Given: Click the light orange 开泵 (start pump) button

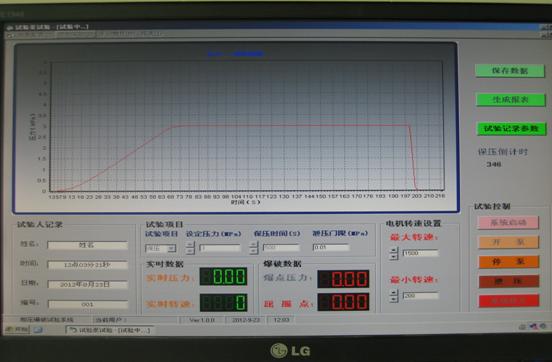Looking at the screenshot, I should click(x=509, y=242).
